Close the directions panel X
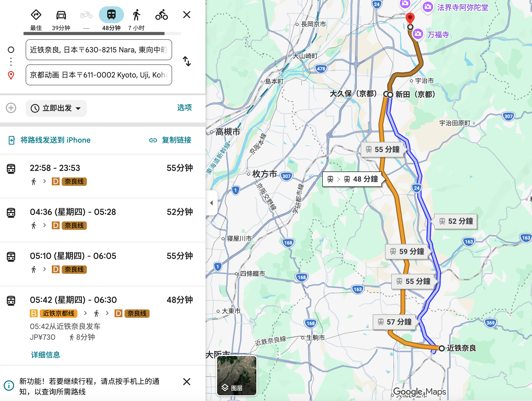 (x=187, y=15)
